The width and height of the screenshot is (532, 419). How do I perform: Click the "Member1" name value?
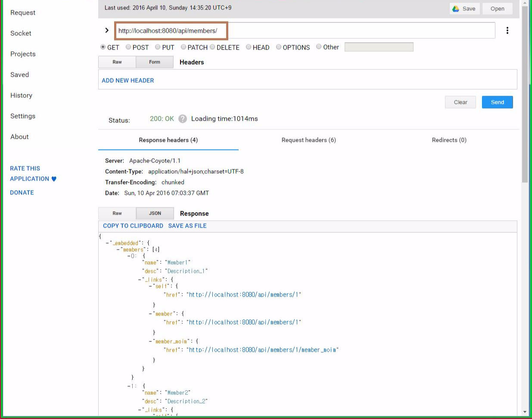[178, 263]
